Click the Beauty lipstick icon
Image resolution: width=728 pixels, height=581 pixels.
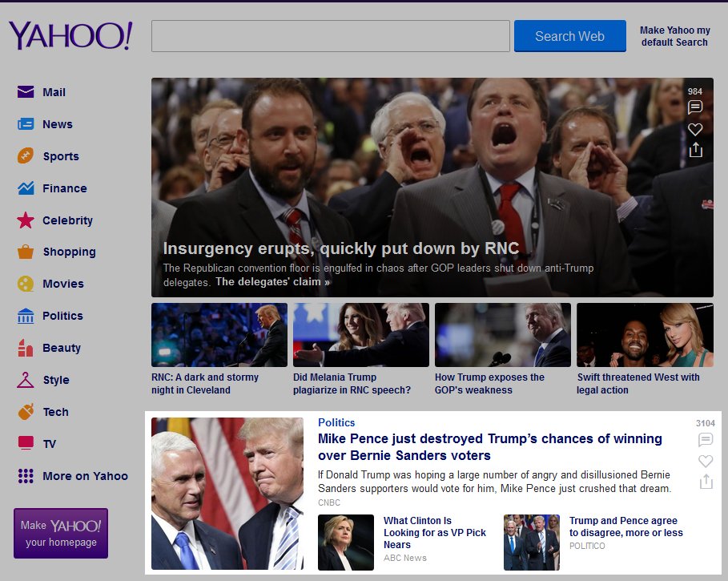(26, 347)
